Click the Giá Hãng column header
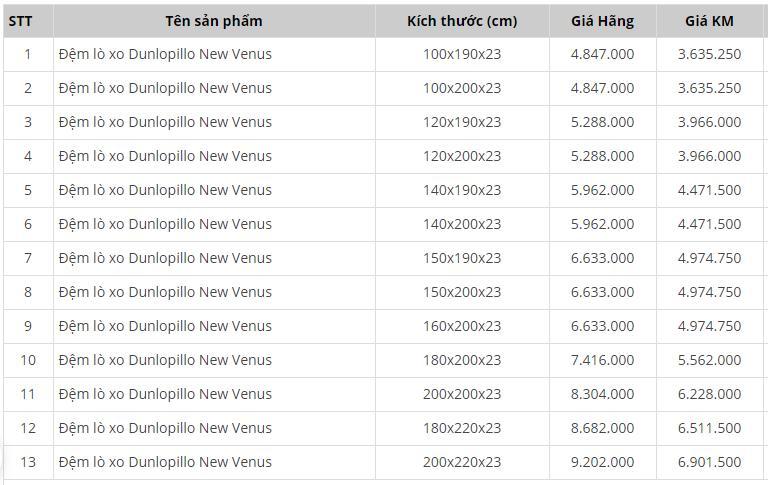Image resolution: width=768 pixels, height=485 pixels. coord(602,21)
